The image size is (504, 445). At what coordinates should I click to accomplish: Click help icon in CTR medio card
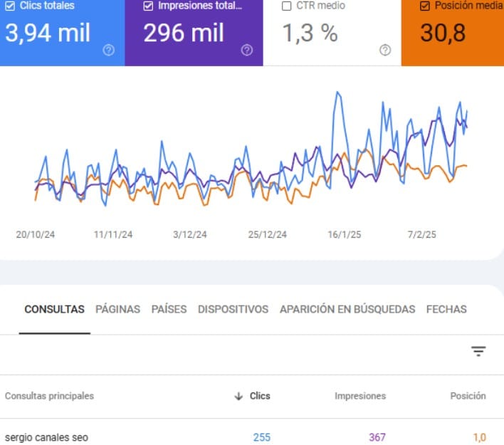[385, 50]
